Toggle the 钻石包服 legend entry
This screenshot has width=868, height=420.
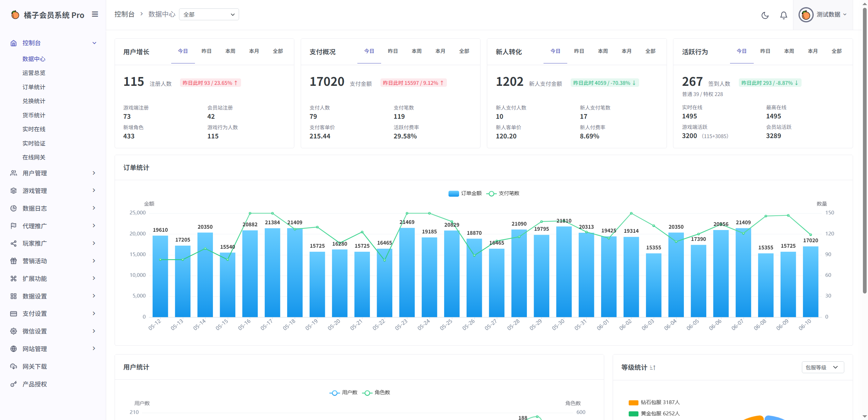[x=654, y=402]
